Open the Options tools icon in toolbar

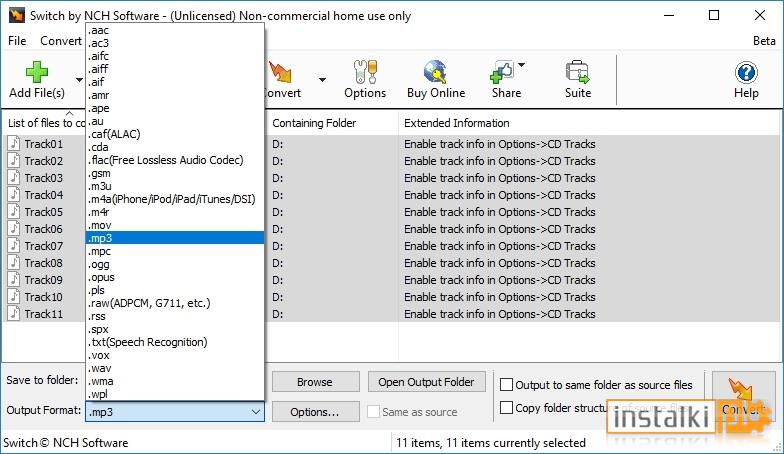(x=365, y=72)
